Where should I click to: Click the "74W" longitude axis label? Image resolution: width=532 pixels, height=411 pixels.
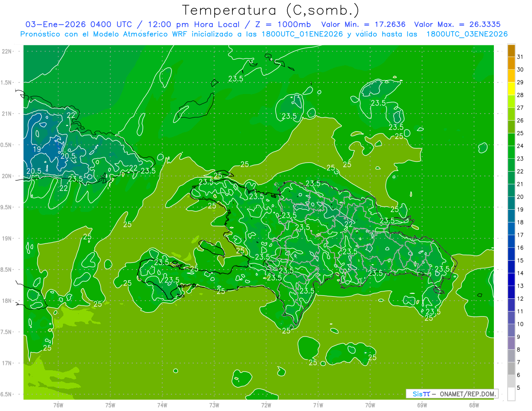[x=162, y=405]
